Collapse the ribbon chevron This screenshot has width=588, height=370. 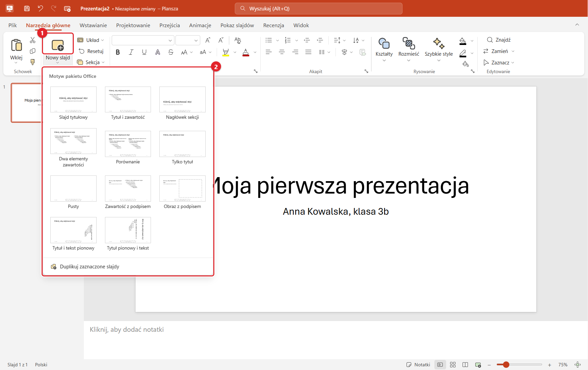pyautogui.click(x=577, y=25)
